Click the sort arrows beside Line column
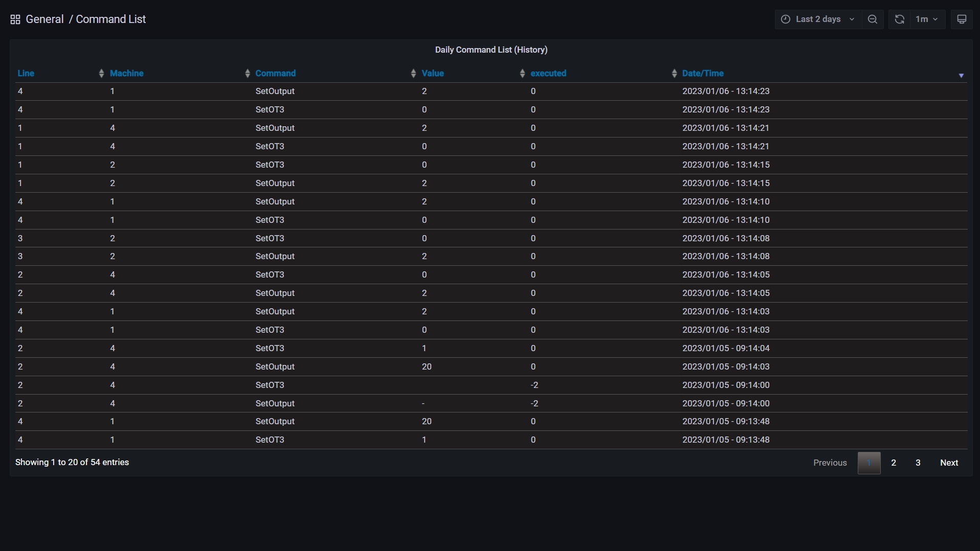 pyautogui.click(x=101, y=74)
